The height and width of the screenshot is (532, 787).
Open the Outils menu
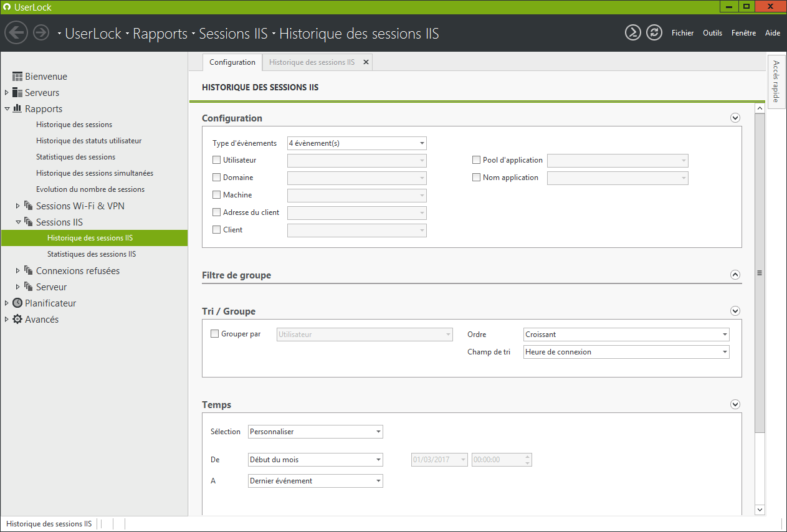(x=712, y=33)
